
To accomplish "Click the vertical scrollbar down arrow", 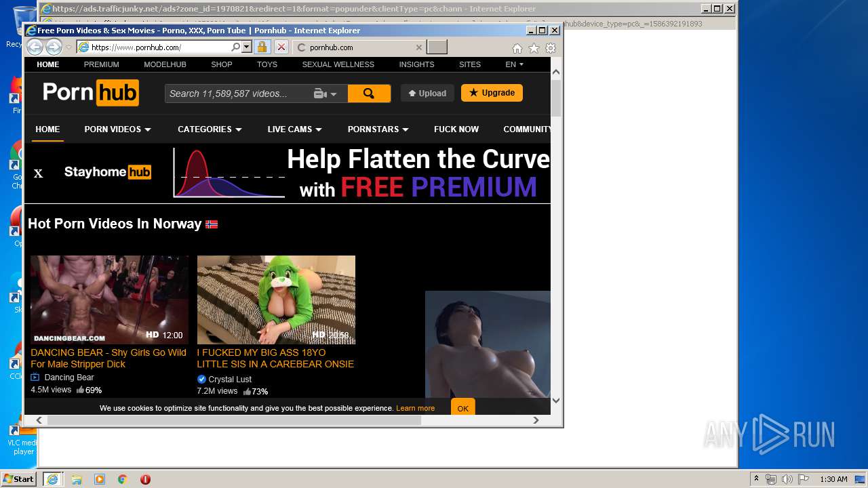I will tap(556, 401).
